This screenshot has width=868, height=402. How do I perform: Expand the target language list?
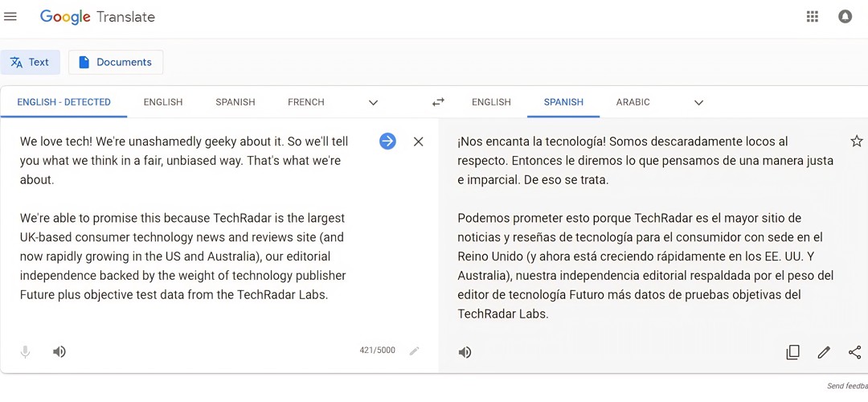pos(698,103)
